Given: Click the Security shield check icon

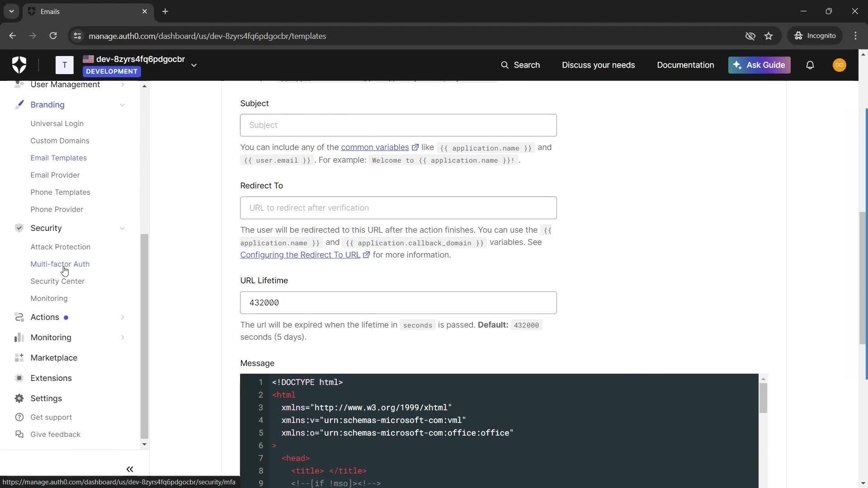Looking at the screenshot, I should click(x=19, y=228).
